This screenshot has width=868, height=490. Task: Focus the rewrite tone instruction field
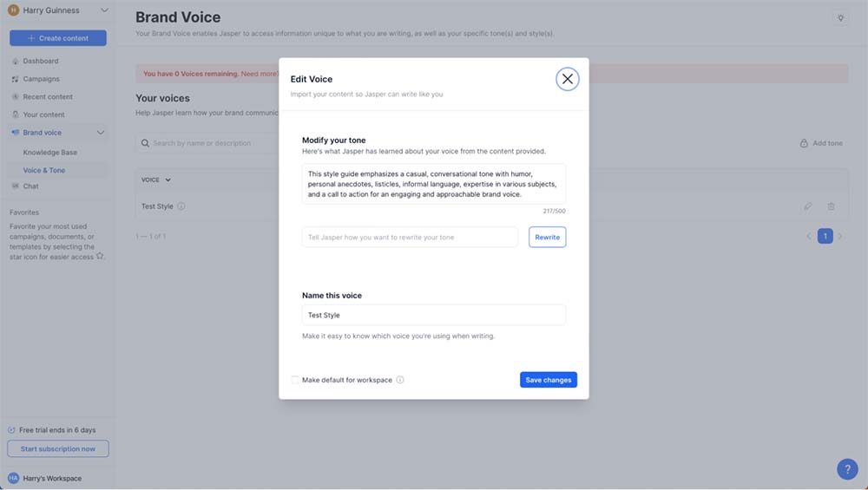(410, 238)
